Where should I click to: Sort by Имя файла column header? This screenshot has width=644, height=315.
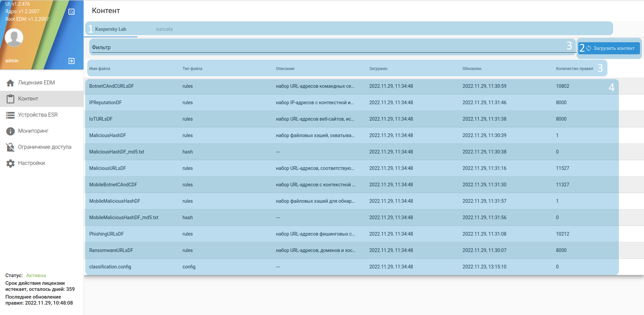pos(100,69)
